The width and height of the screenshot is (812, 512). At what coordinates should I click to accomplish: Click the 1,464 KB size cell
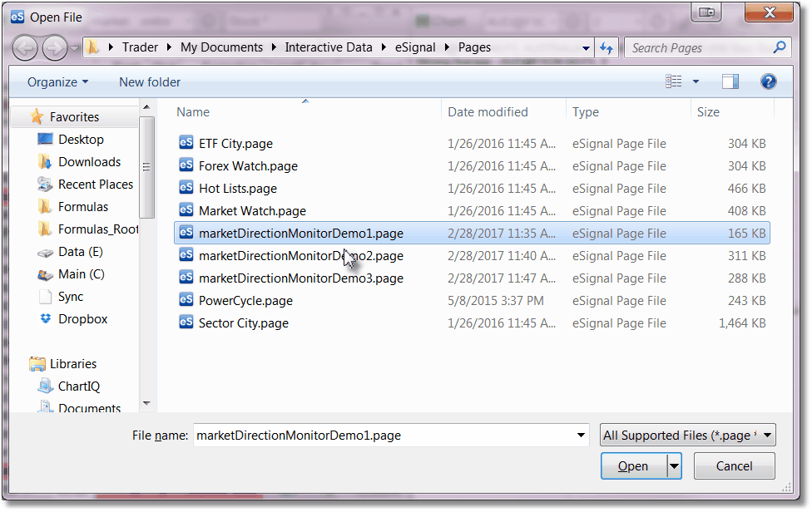pos(742,323)
